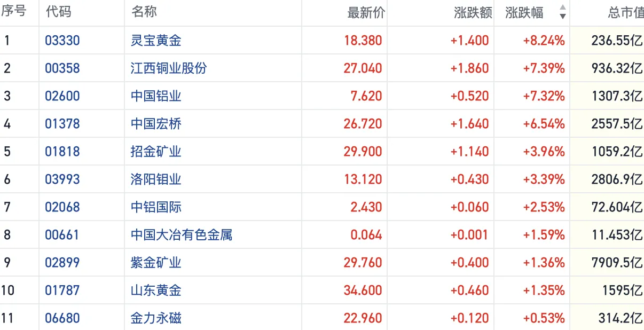Open 中铝国际 stock link

156,207
